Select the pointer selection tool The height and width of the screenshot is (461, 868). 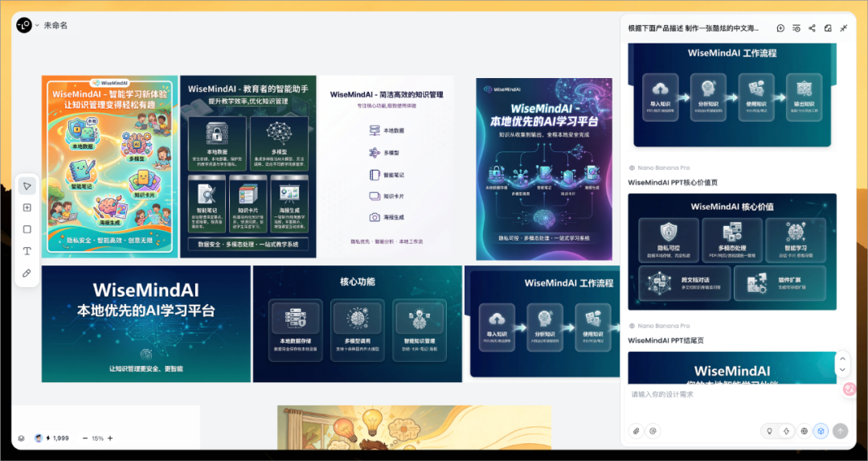pos(27,186)
